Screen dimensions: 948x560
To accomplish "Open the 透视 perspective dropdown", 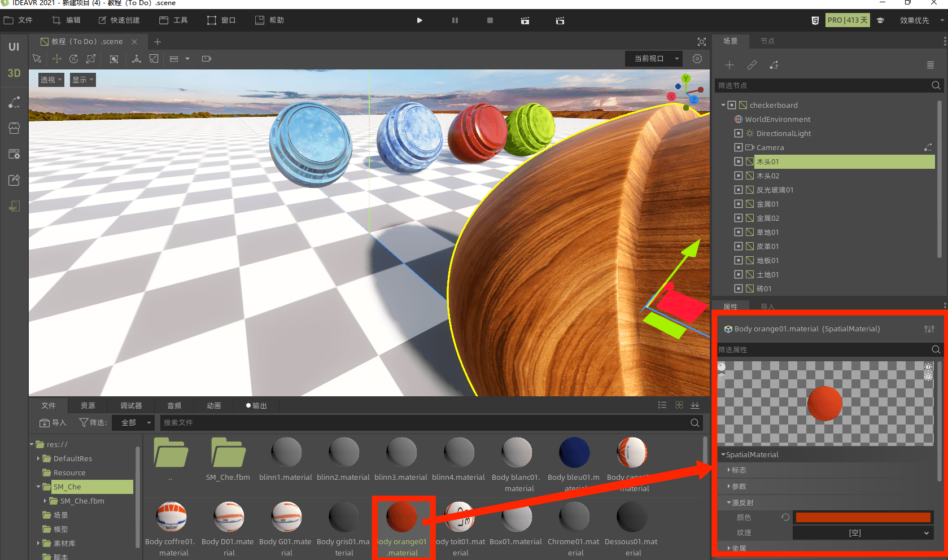I will [x=51, y=80].
